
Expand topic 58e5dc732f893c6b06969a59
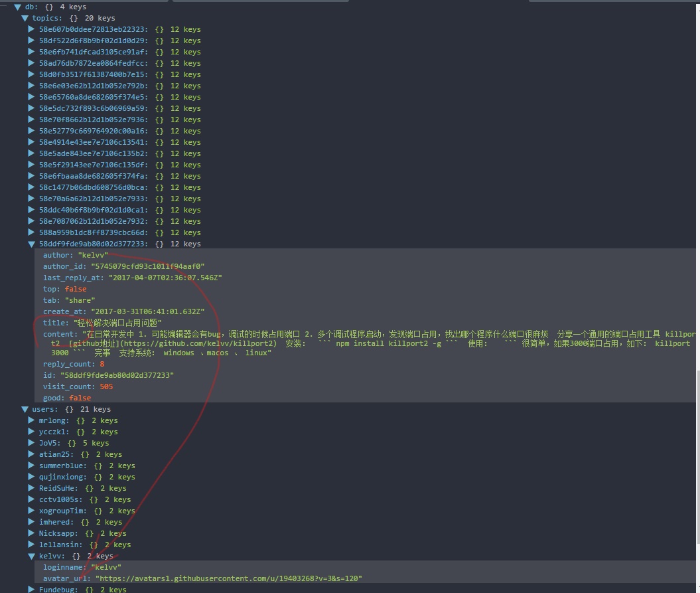click(31, 109)
